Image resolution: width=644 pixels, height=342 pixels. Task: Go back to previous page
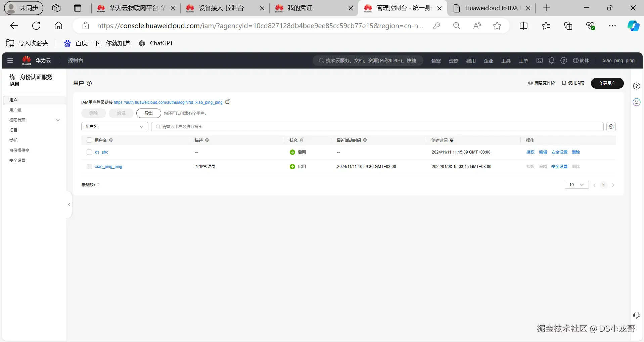[14, 26]
